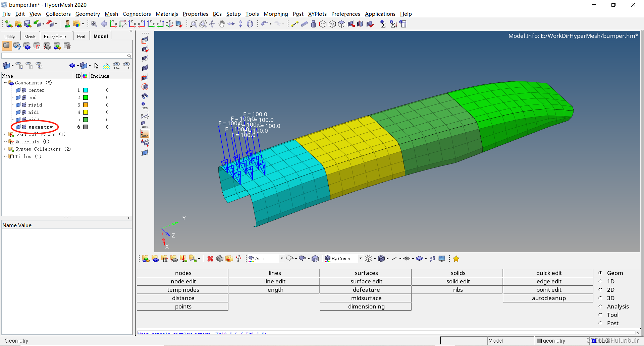Image resolution: width=644 pixels, height=346 pixels.
Task: Collapse the Components tree node
Action: [5, 83]
